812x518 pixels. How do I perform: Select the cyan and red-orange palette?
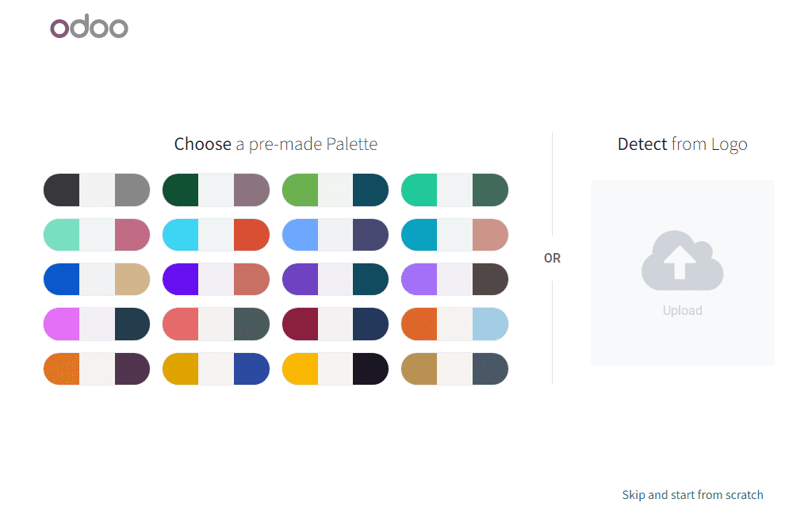coord(216,235)
